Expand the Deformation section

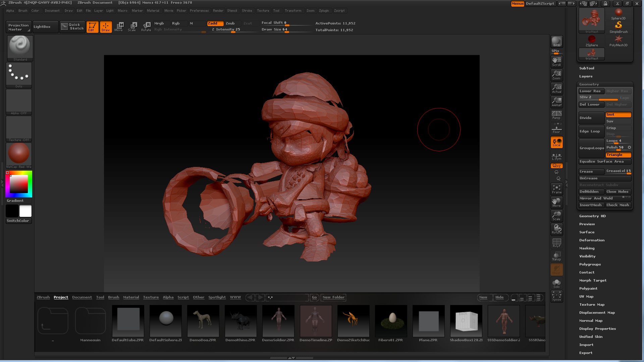pyautogui.click(x=592, y=240)
